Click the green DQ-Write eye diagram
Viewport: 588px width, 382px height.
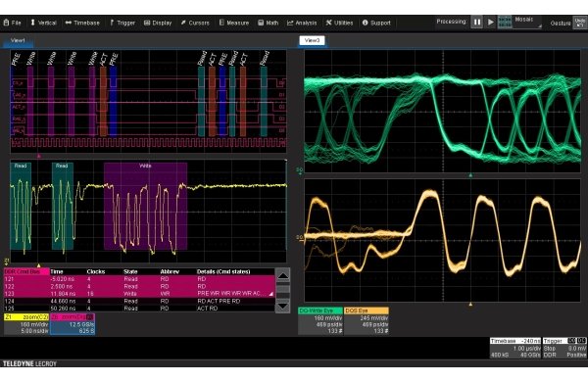pos(443,112)
